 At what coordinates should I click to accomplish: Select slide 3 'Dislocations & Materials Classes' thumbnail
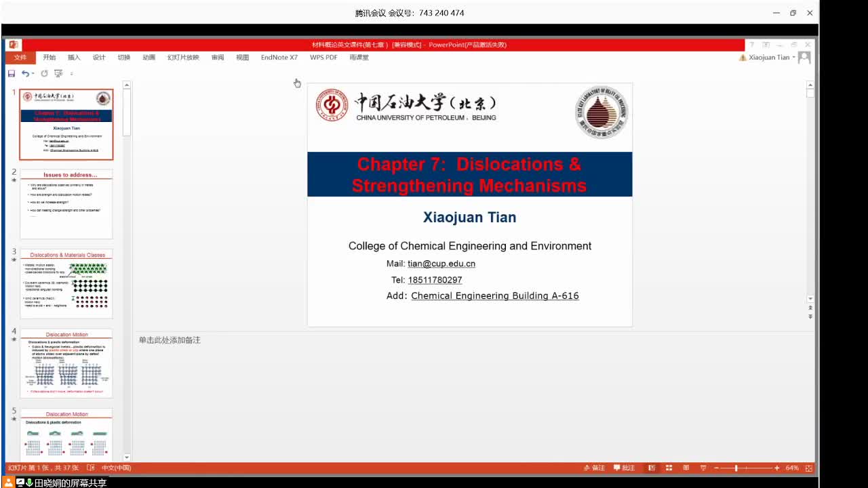(x=66, y=283)
